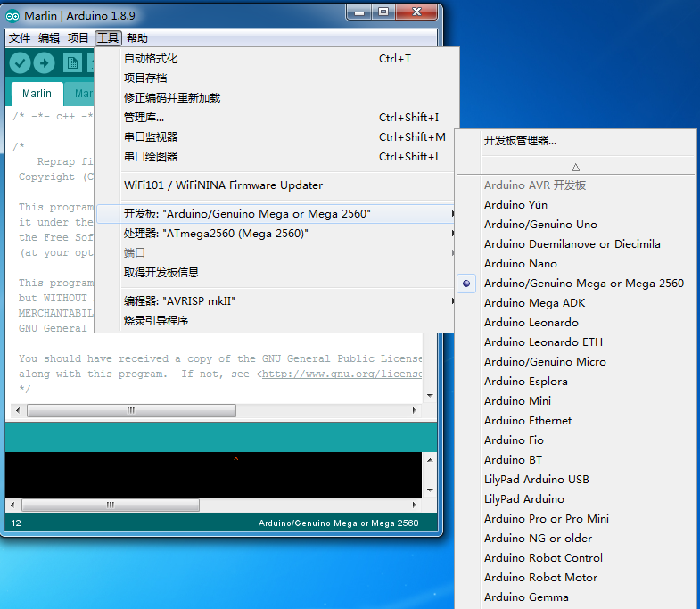Select Arduino/Genuino Micro board

click(576, 362)
